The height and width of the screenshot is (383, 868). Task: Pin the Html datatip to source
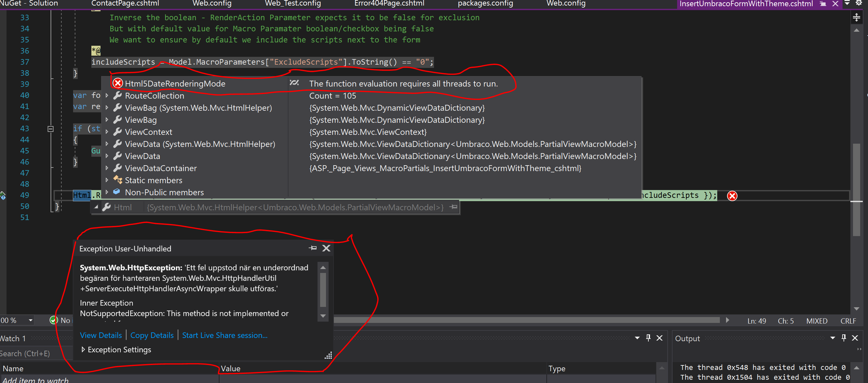coord(454,207)
